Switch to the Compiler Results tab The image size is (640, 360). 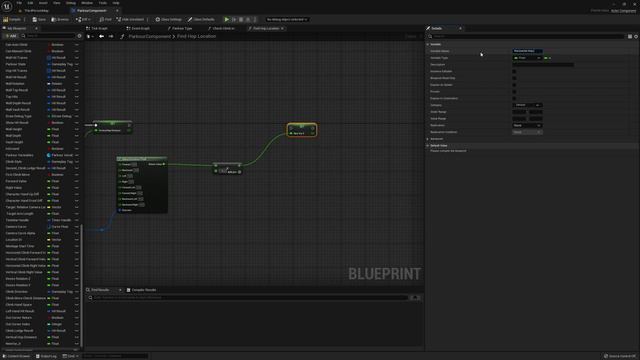point(141,290)
